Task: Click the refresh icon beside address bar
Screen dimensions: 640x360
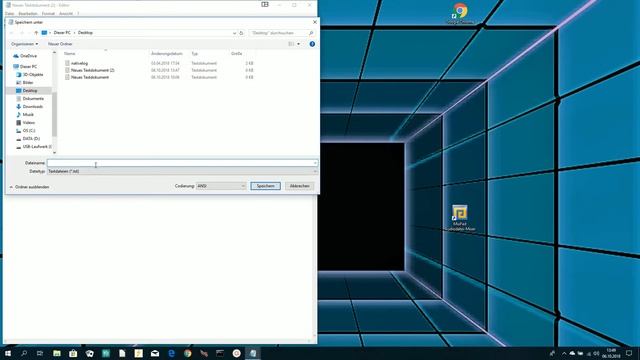Action: 241,33
